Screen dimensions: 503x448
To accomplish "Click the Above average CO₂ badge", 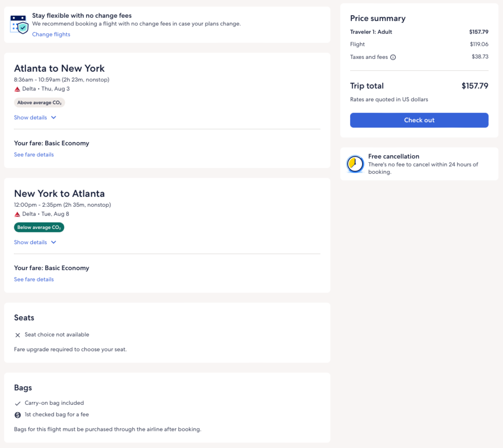I will pos(39,103).
